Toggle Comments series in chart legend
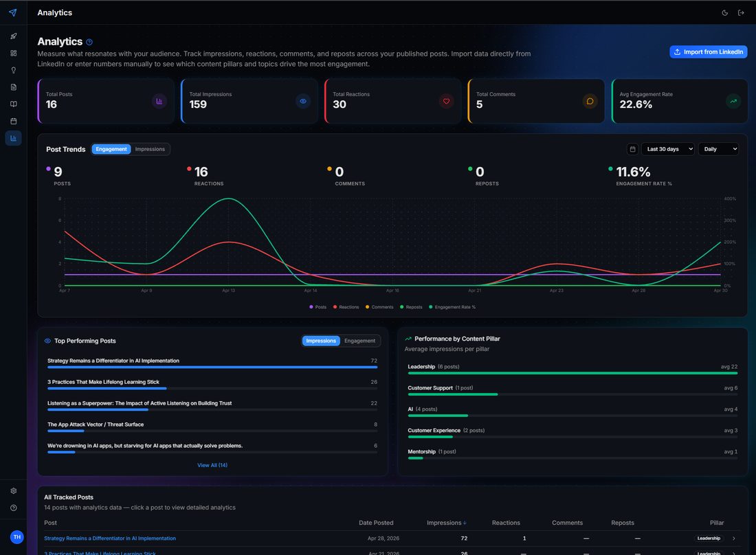Viewport: 756px width, 555px height. click(379, 307)
